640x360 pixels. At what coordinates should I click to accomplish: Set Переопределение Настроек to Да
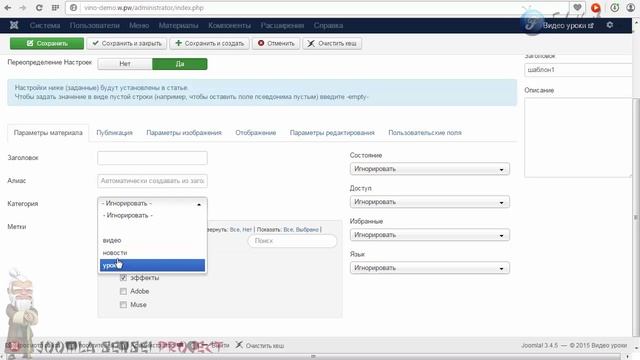180,64
